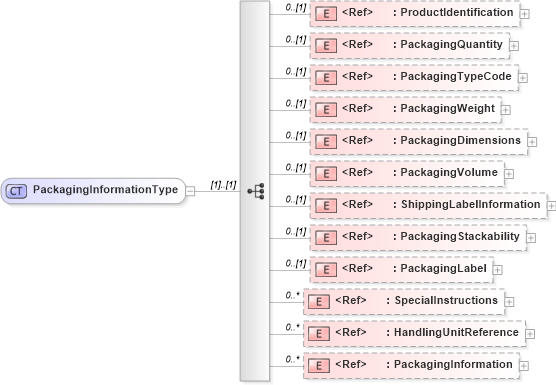
Task: Click the E icon beside PackagingStackability
Action: click(x=326, y=238)
